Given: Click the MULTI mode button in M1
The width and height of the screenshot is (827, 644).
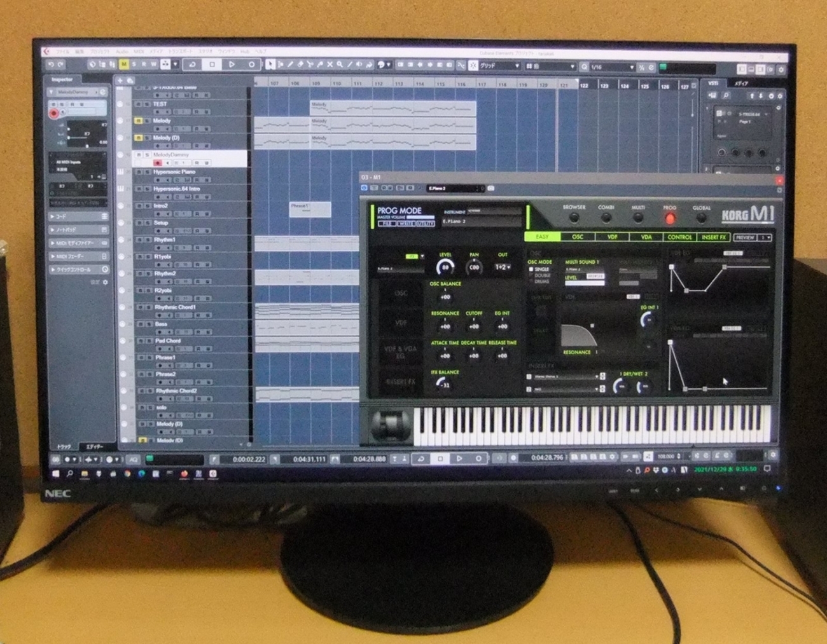Looking at the screenshot, I should [637, 218].
